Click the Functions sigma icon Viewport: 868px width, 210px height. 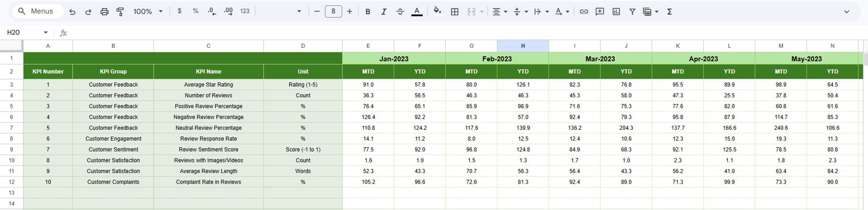click(x=669, y=11)
